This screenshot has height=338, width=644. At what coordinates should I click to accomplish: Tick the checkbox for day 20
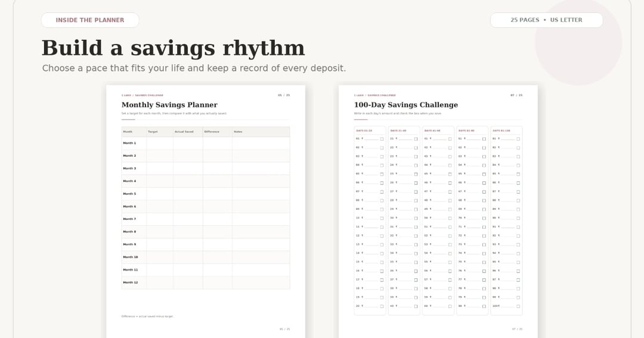[x=382, y=306]
